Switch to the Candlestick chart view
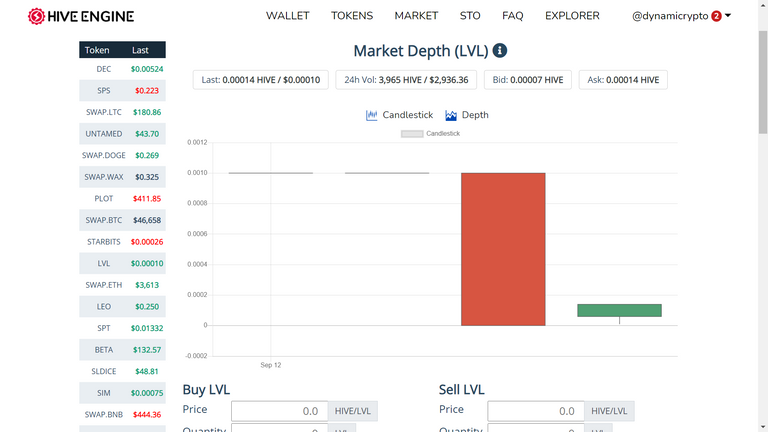 [399, 115]
